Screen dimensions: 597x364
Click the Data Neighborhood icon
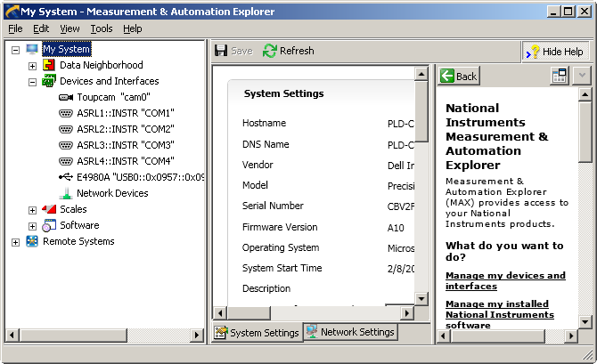pos(49,65)
